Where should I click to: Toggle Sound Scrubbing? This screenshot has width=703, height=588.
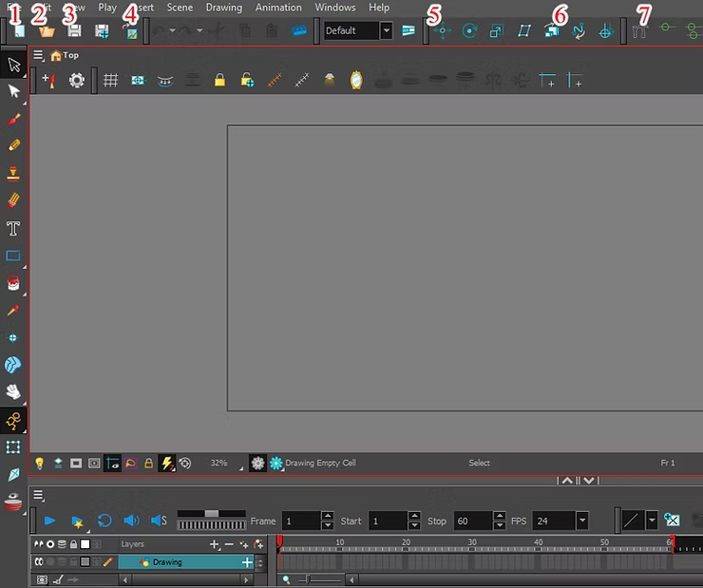pos(159,521)
